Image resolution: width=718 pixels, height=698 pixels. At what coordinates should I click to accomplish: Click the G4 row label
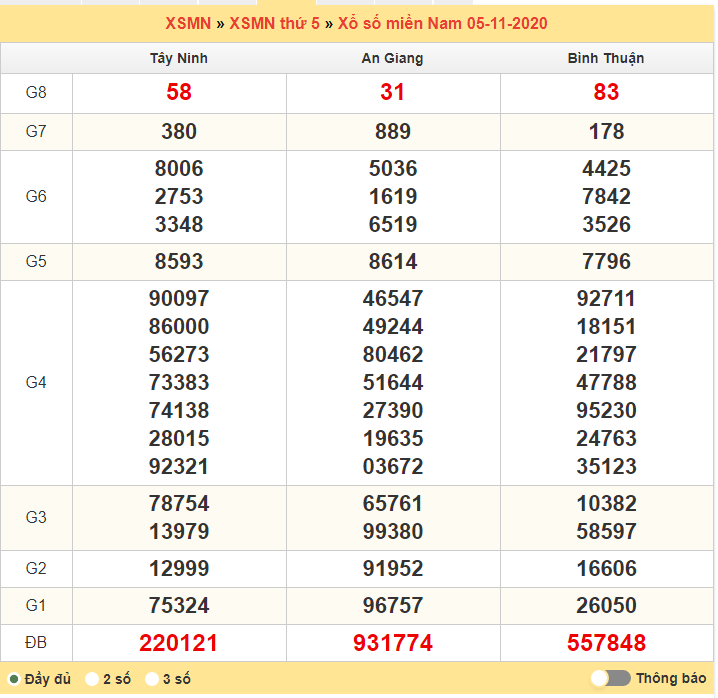click(36, 382)
